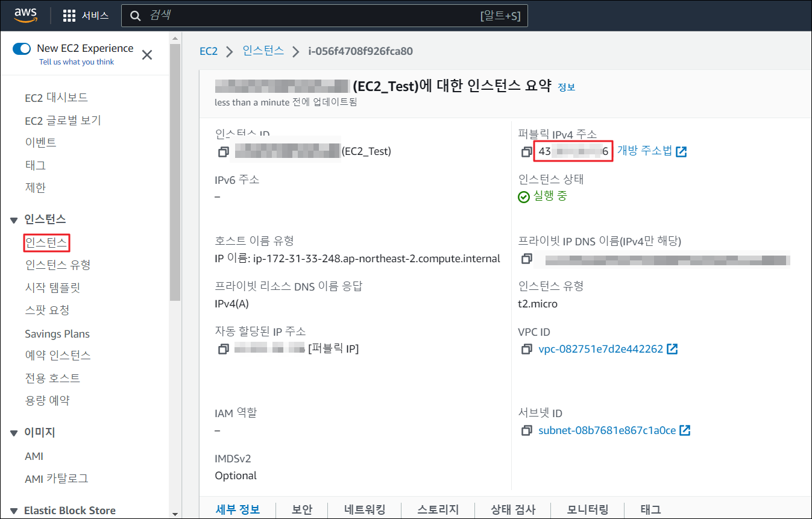Click the 실행 중 status icon
The height and width of the screenshot is (519, 812).
(524, 197)
